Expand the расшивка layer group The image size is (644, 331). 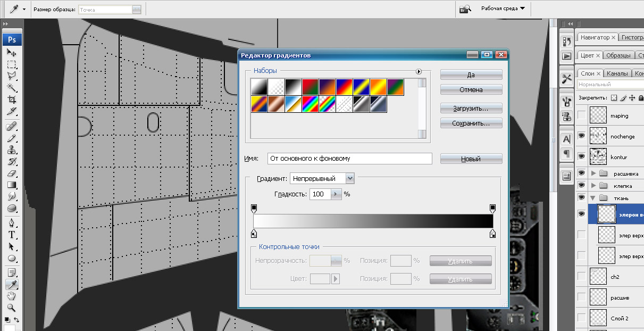(x=593, y=173)
